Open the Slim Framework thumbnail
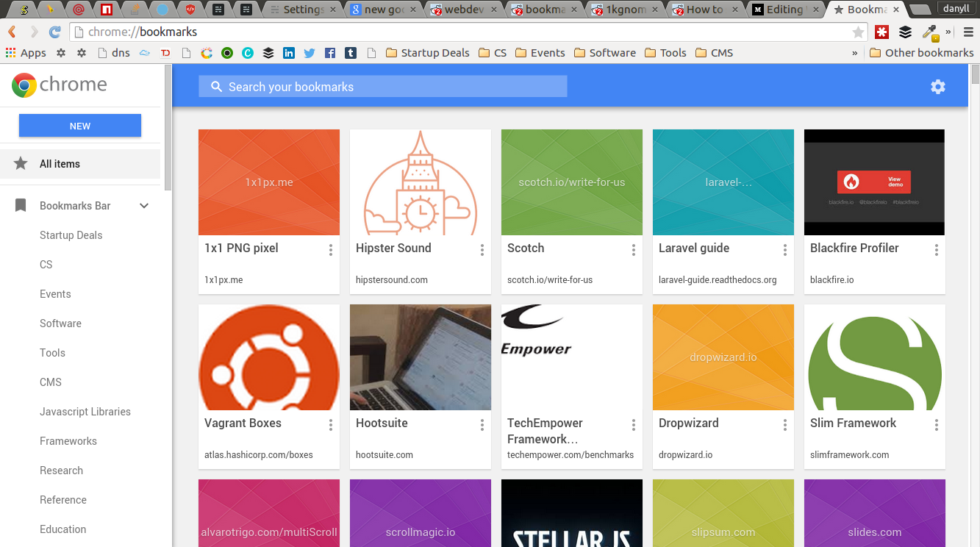 pyautogui.click(x=875, y=357)
